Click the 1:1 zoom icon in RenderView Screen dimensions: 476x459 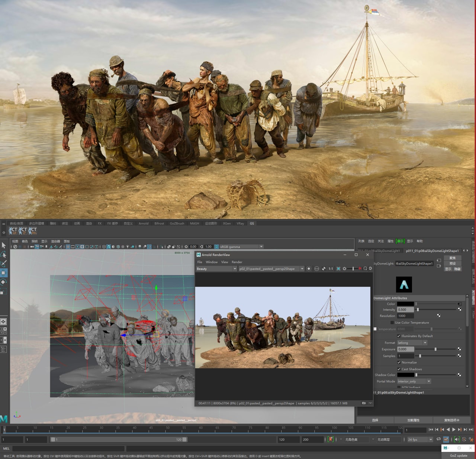(331, 269)
